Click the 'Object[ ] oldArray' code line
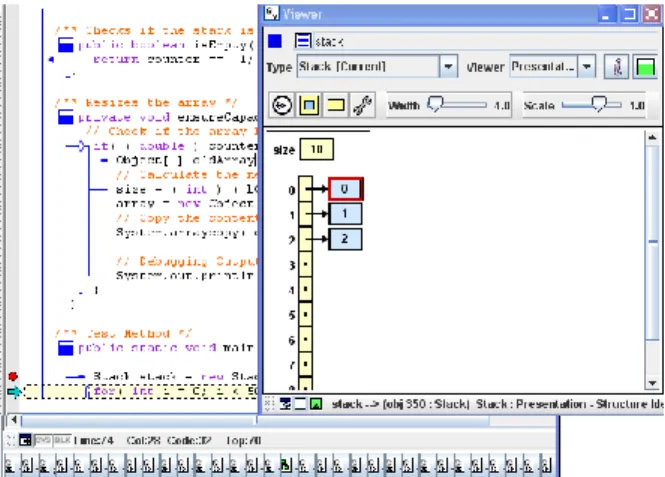Screen dimensions: 665x477 (185, 160)
